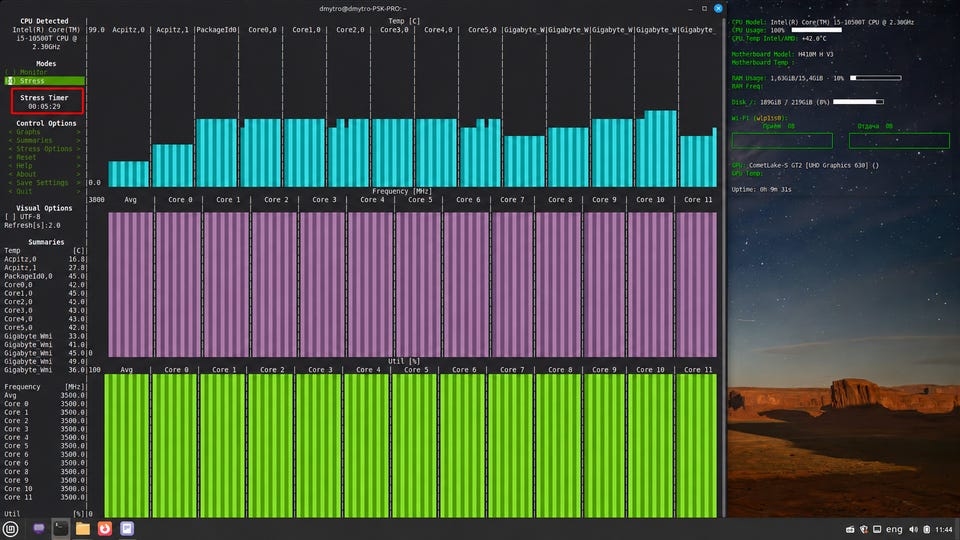This screenshot has width=960, height=540.
Task: Click the Refresh[s]:2.0 field
Action: click(32, 225)
